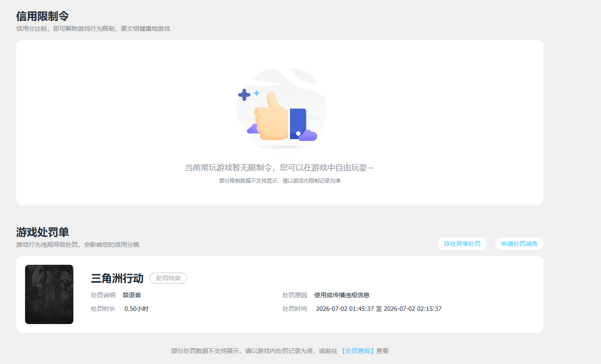
Task: Click the 处罚原因 label
Action: point(295,295)
